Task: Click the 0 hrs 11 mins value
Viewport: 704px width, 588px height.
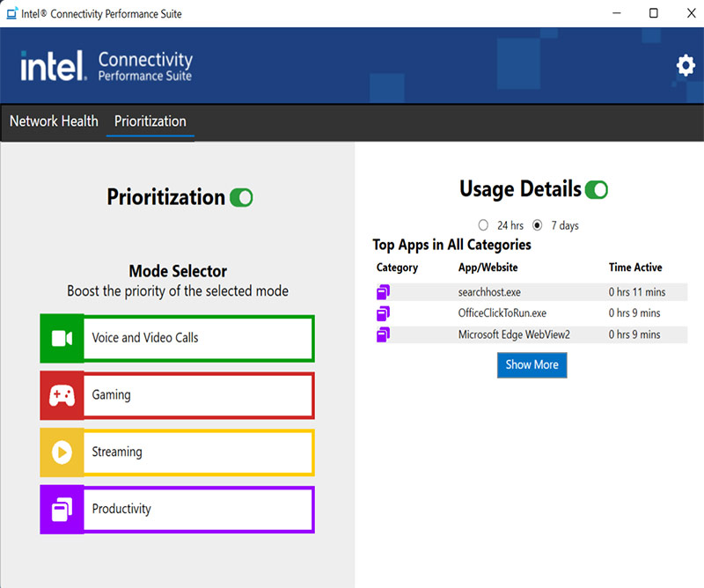Action: (637, 292)
